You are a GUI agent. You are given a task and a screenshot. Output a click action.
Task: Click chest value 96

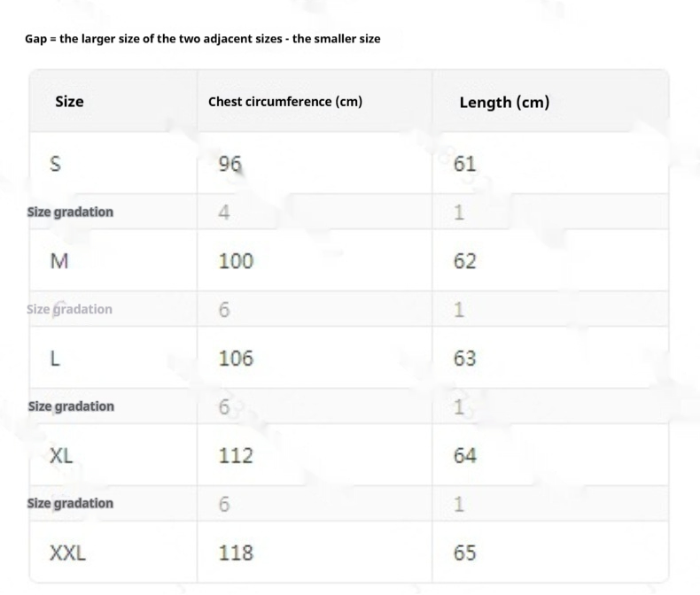[x=230, y=164]
